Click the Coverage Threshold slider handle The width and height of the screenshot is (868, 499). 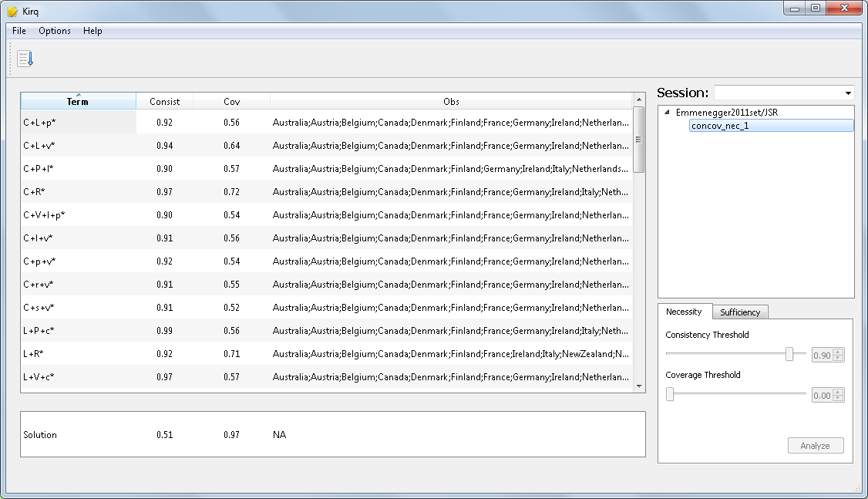[x=670, y=394]
